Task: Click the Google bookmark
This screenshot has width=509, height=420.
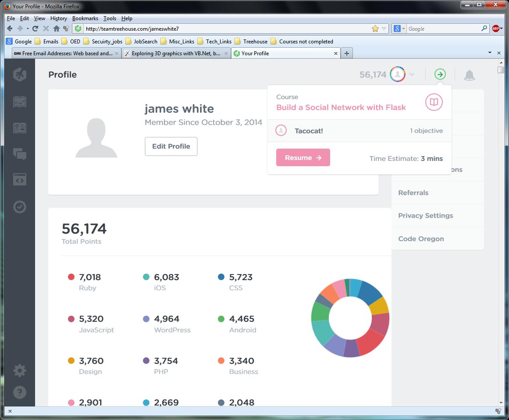Action: pos(19,41)
